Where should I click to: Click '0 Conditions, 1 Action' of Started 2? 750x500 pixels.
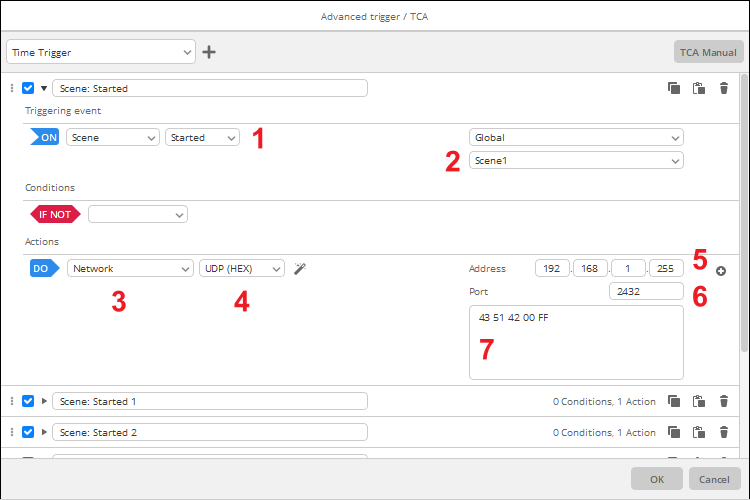click(604, 433)
